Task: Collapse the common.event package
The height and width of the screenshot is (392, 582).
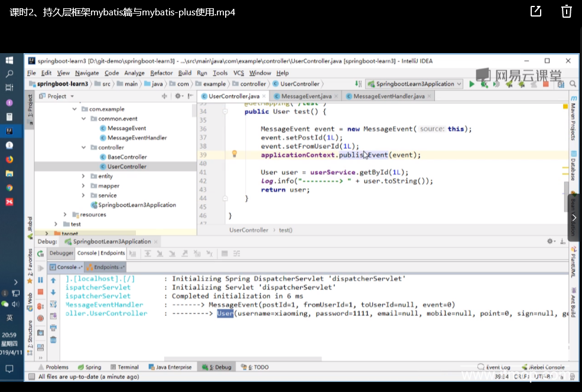Action: (x=84, y=119)
